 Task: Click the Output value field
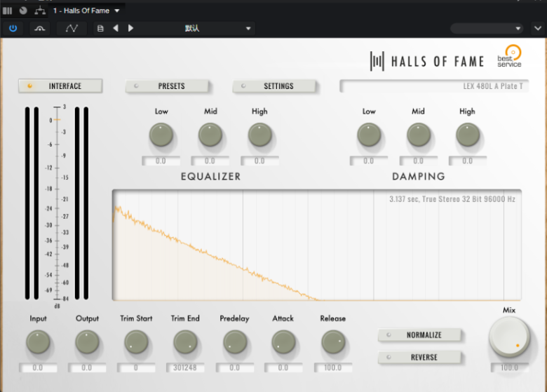(x=87, y=367)
